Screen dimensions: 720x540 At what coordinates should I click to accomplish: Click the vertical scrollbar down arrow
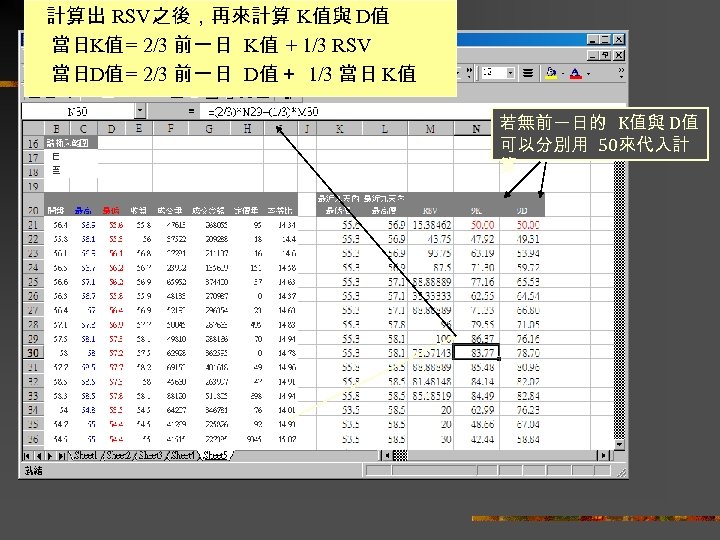tap(619, 444)
